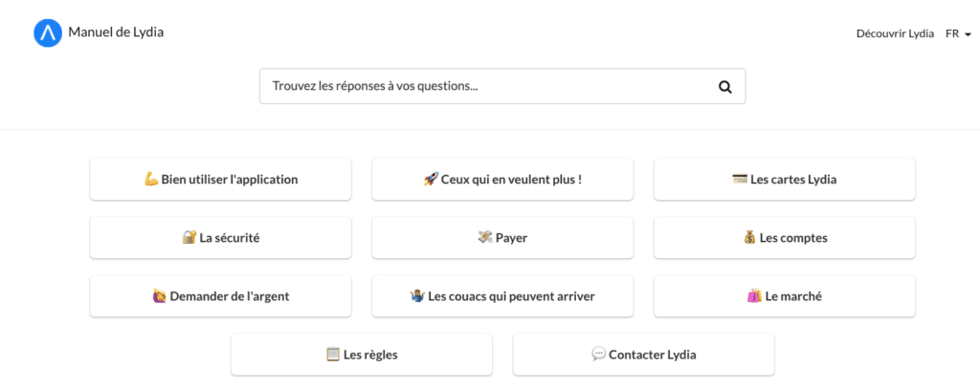980x390 pixels.
Task: Click the Lydia logo icon
Action: [x=48, y=33]
